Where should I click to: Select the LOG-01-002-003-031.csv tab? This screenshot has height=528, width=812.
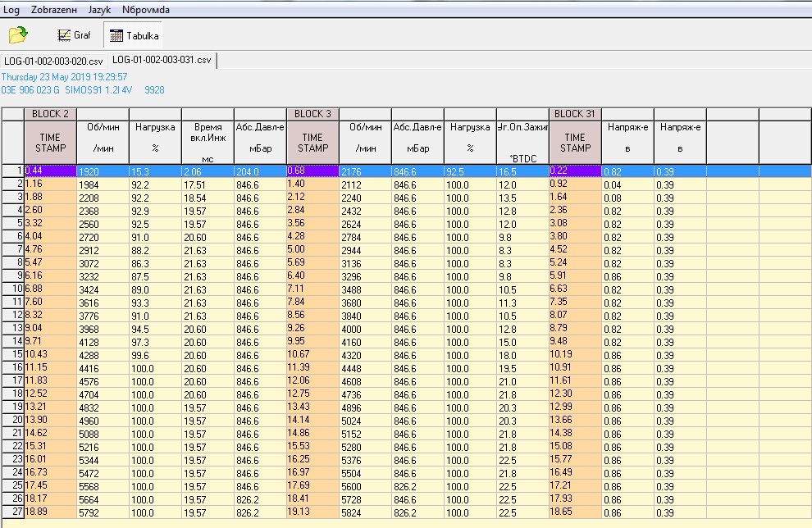[x=162, y=60]
